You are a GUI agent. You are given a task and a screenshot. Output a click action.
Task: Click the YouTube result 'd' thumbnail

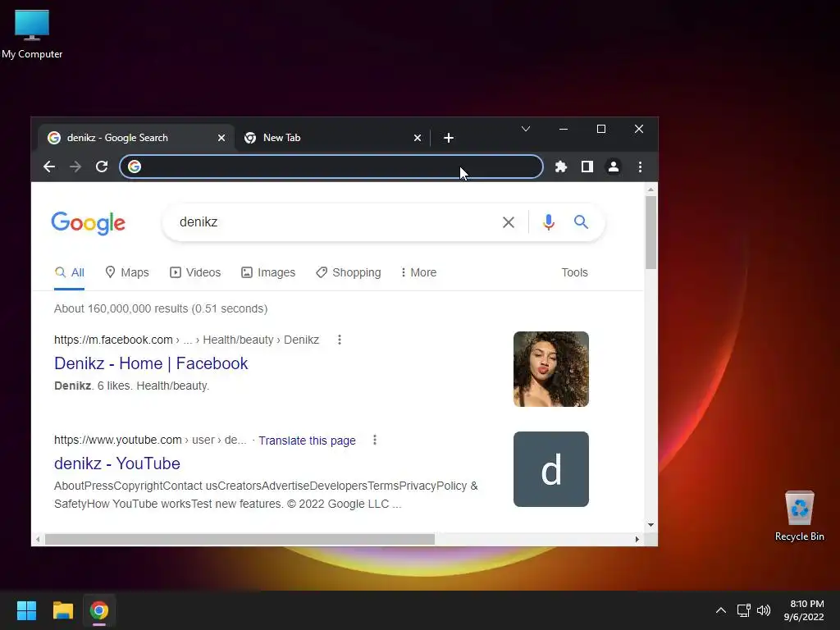550,469
